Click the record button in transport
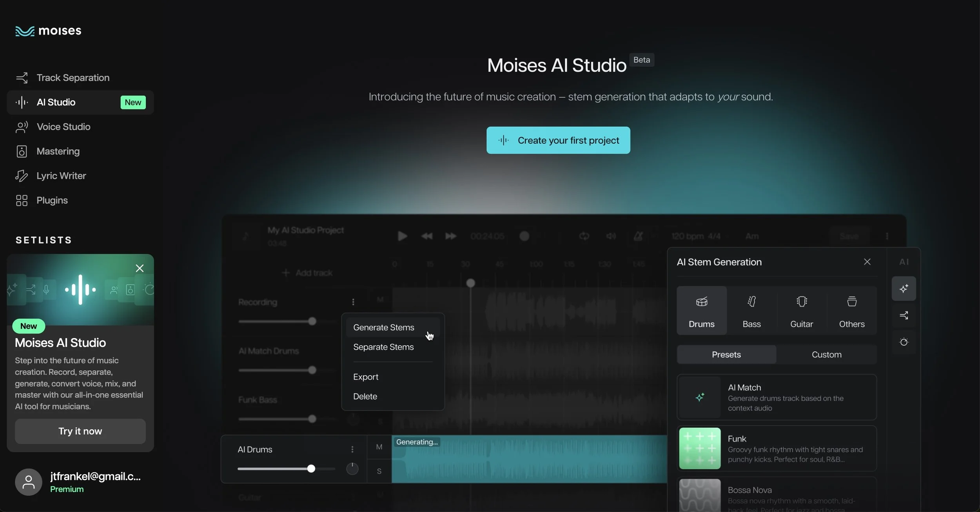 524,236
